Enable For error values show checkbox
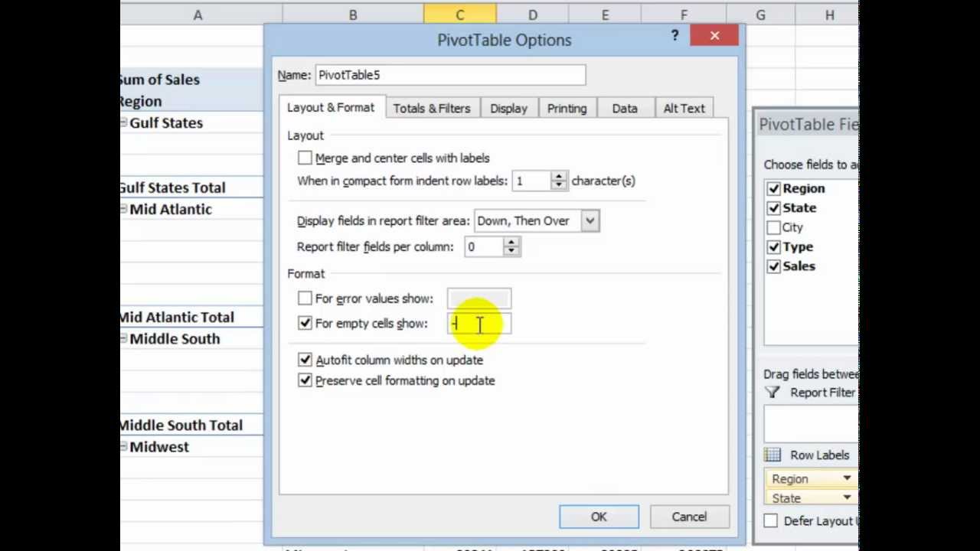The width and height of the screenshot is (980, 551). 305,298
